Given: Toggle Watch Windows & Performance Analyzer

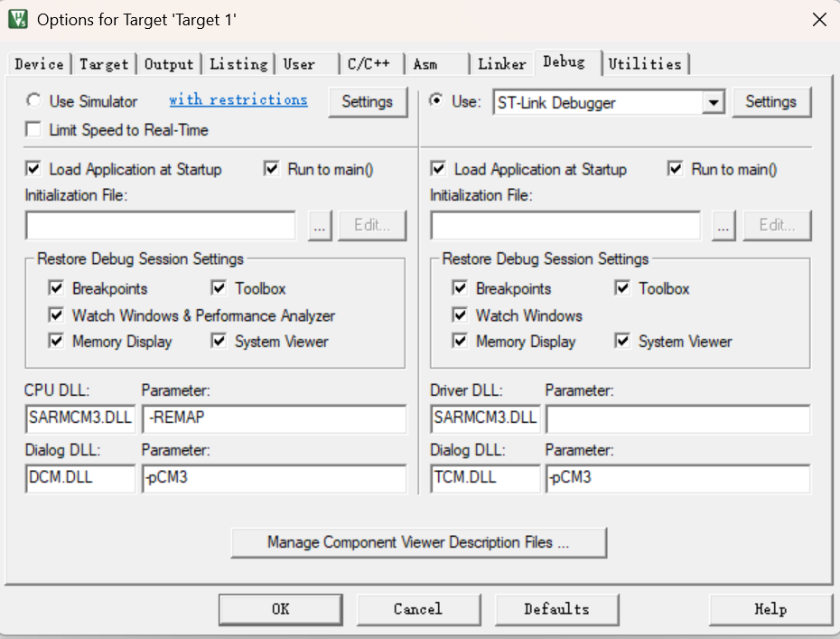Looking at the screenshot, I should 56,315.
